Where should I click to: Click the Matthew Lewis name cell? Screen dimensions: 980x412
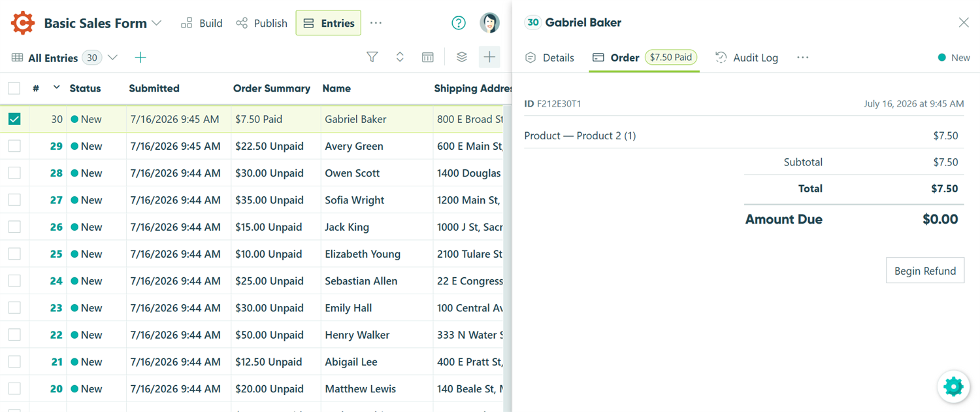(x=376, y=388)
